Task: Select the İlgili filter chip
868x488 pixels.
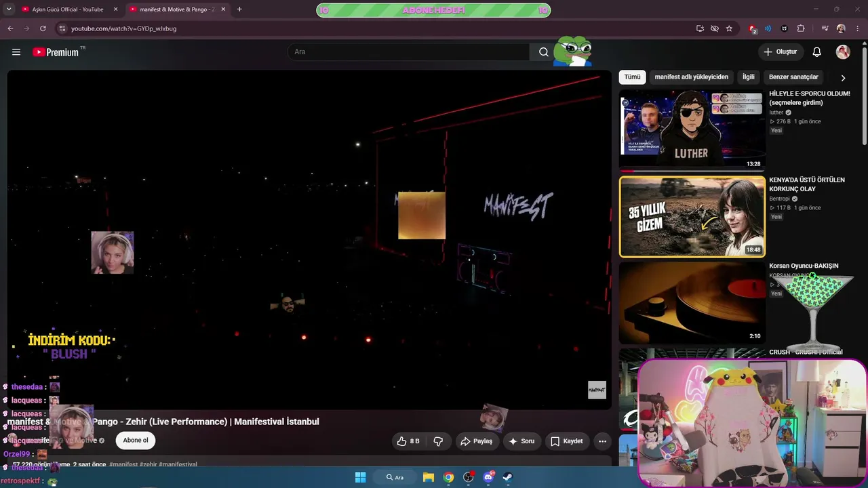Action: tap(749, 77)
